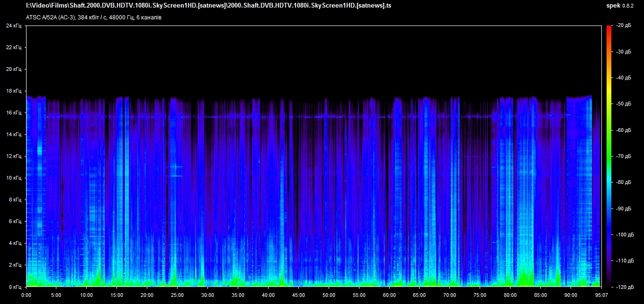Click the spek 0.8.2 version label
This screenshot has width=644, height=304.
coord(622,6)
